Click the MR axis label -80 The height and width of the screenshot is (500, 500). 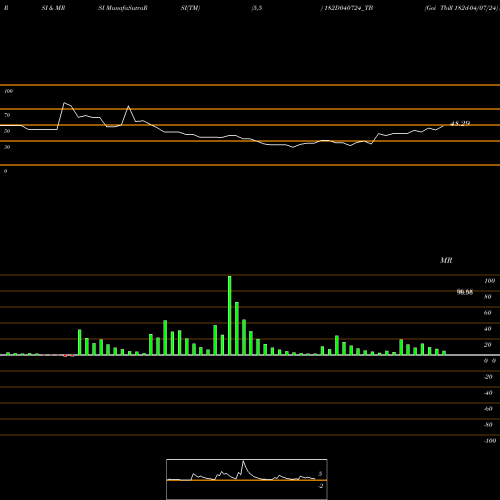(x=488, y=425)
